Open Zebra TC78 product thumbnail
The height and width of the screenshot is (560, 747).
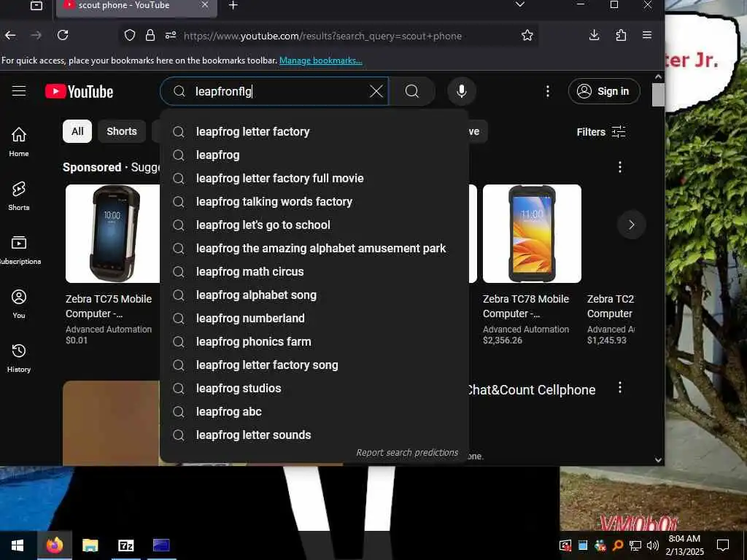(532, 234)
